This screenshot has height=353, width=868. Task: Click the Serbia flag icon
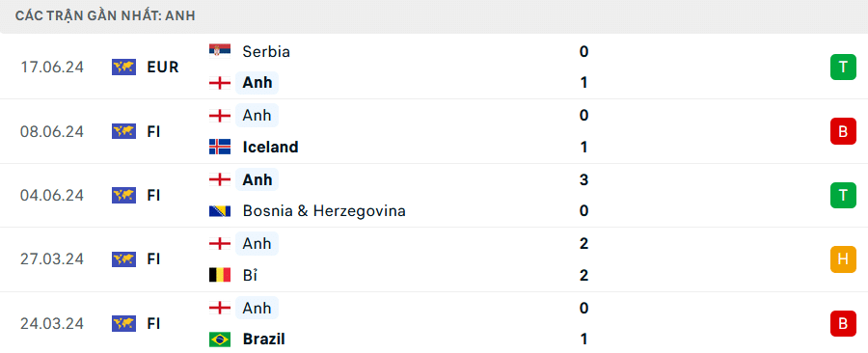(x=220, y=51)
